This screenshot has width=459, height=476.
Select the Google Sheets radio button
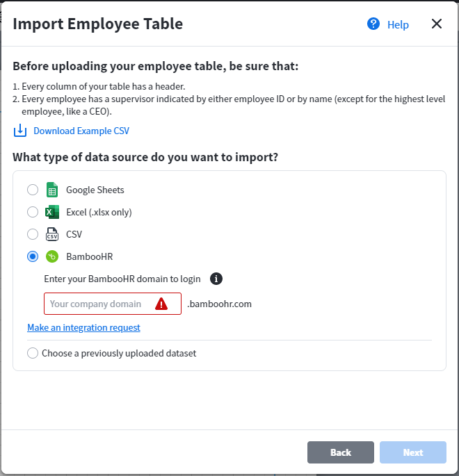33,190
